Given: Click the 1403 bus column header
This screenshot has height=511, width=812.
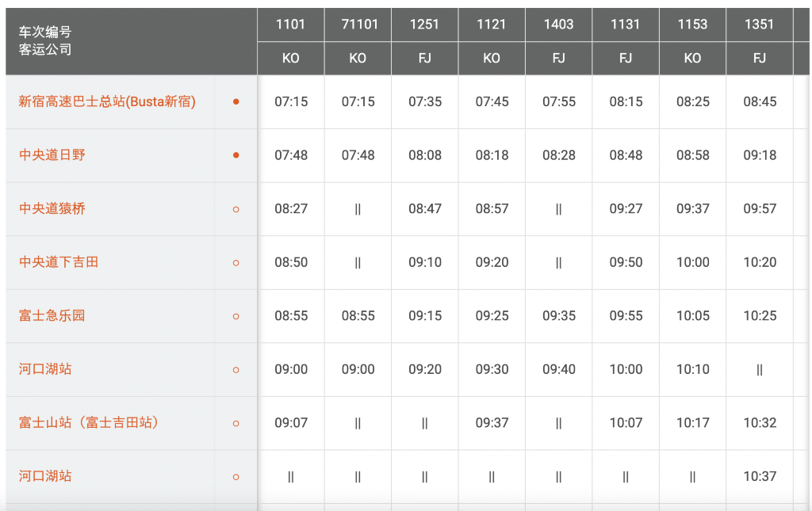Looking at the screenshot, I should click(558, 25).
